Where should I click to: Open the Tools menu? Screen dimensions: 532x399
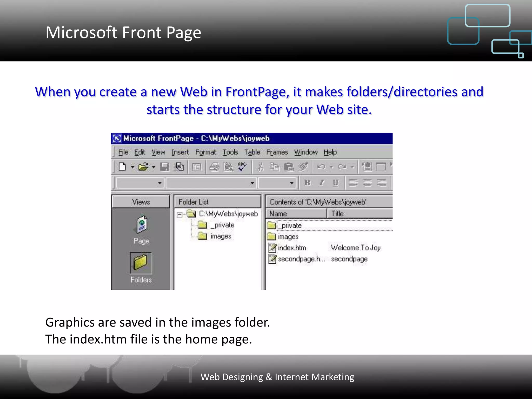(230, 152)
